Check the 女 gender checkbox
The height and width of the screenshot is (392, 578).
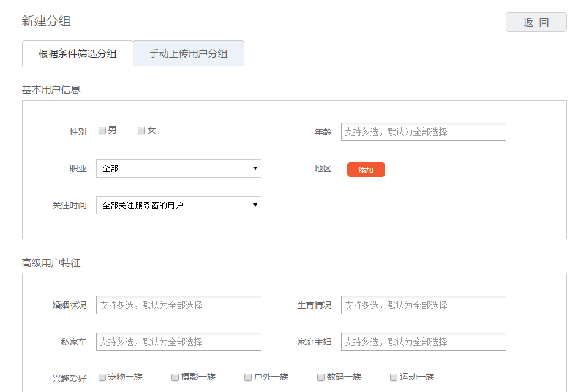[141, 130]
